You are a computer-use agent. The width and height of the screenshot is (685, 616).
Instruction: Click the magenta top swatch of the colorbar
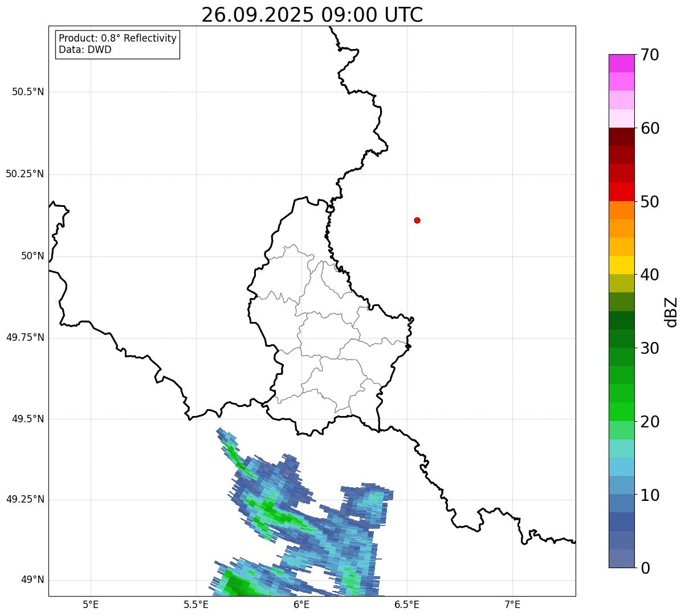point(621,63)
